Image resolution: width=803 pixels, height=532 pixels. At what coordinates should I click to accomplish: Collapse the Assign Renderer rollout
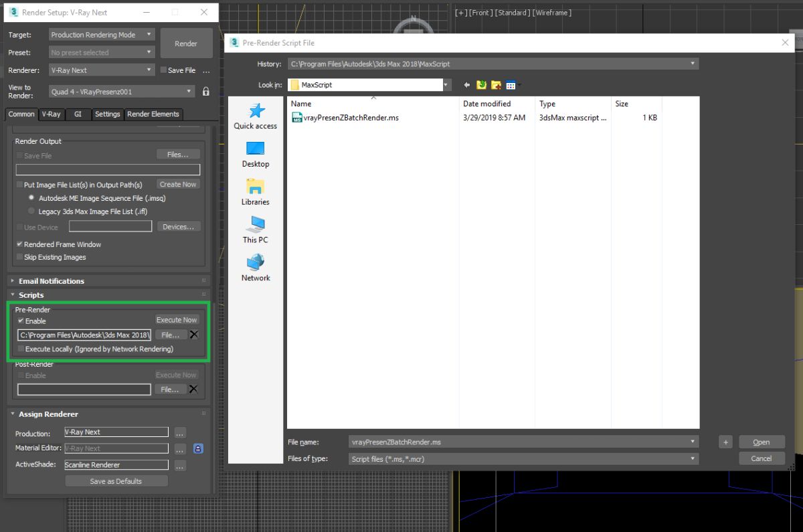pos(48,414)
